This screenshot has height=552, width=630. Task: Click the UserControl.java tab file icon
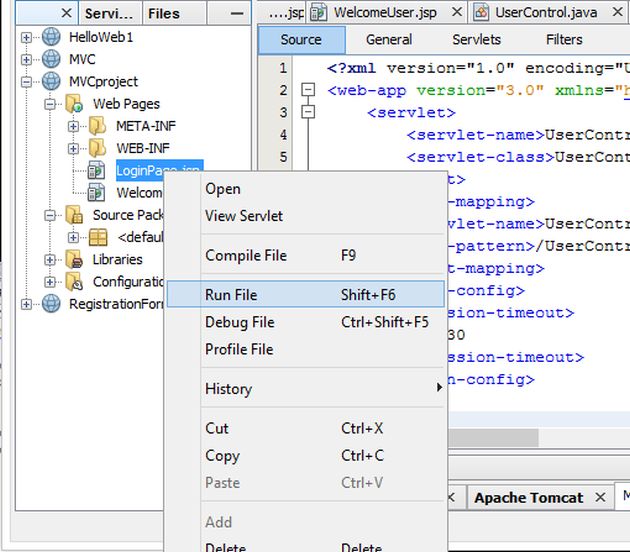tap(481, 12)
